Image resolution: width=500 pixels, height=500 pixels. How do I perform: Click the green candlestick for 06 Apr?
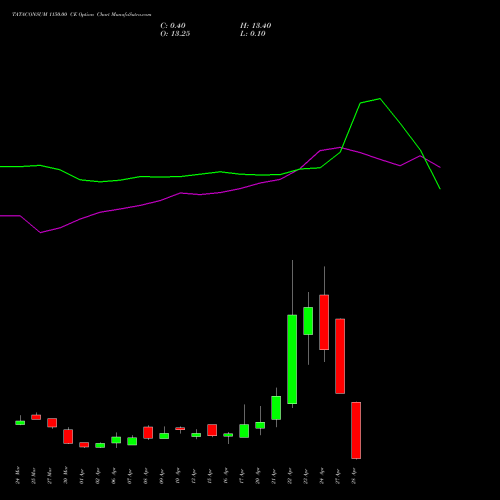click(x=116, y=440)
